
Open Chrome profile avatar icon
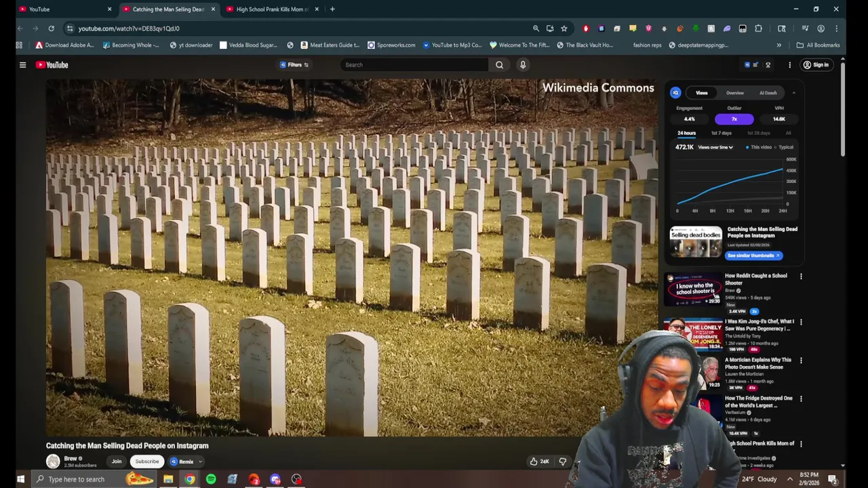pyautogui.click(x=821, y=28)
